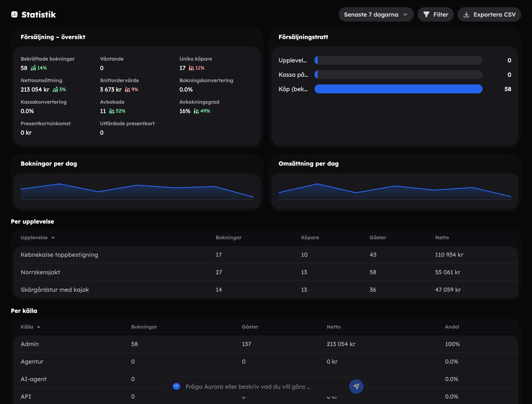532x404 pixels.
Task: Sort by the Källa column arrow
Action: (38, 327)
